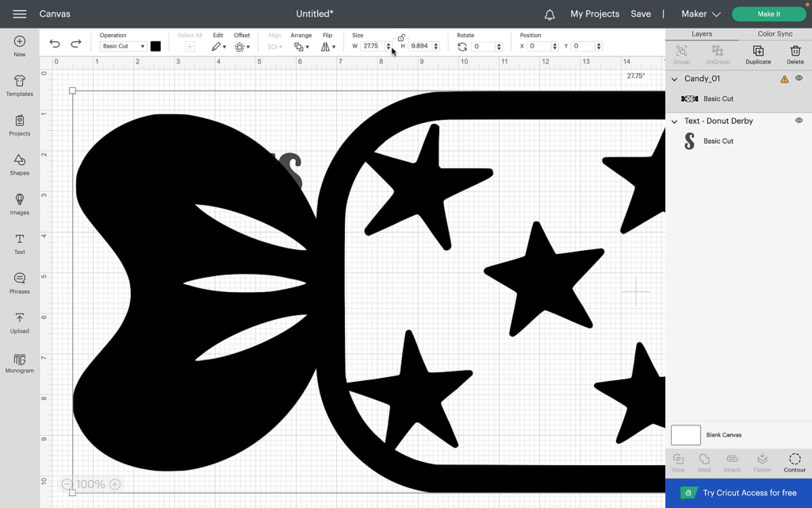Open the Images library
The image size is (812, 508).
click(x=20, y=204)
